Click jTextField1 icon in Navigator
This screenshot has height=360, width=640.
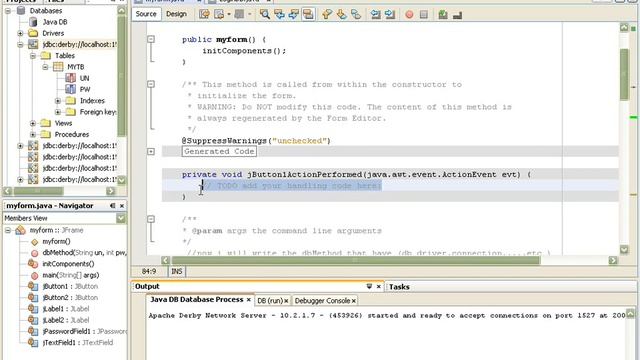coord(33,342)
